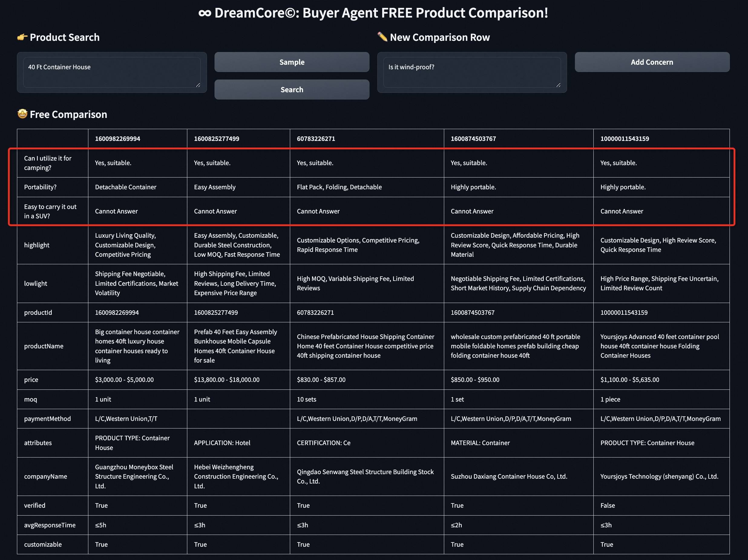
Task: Click the infinity symbol in the title
Action: click(205, 13)
